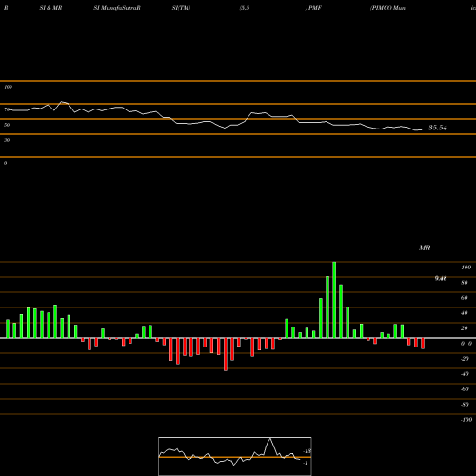Screen dimensions: 476x476
Task: Click the 9.46 value near the MR scale
Action: (441, 278)
